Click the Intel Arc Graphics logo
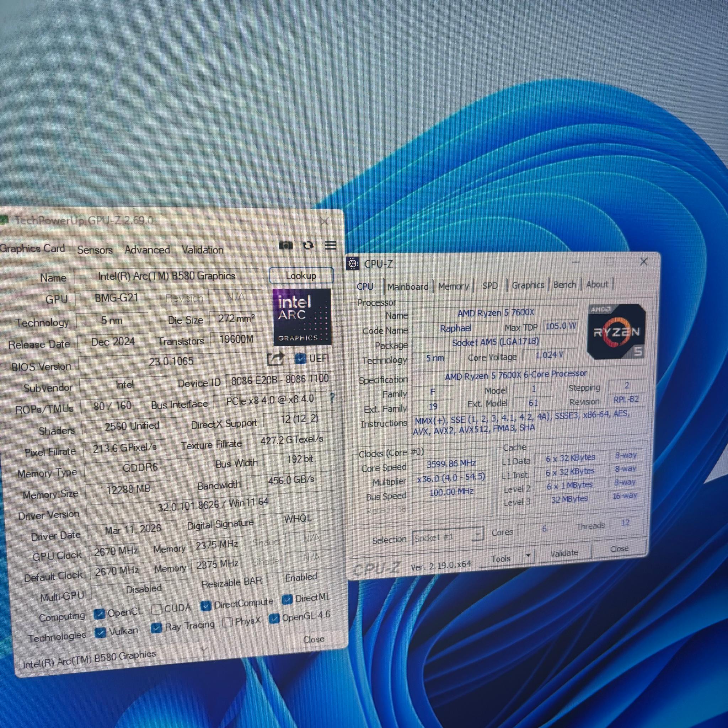 (x=302, y=317)
